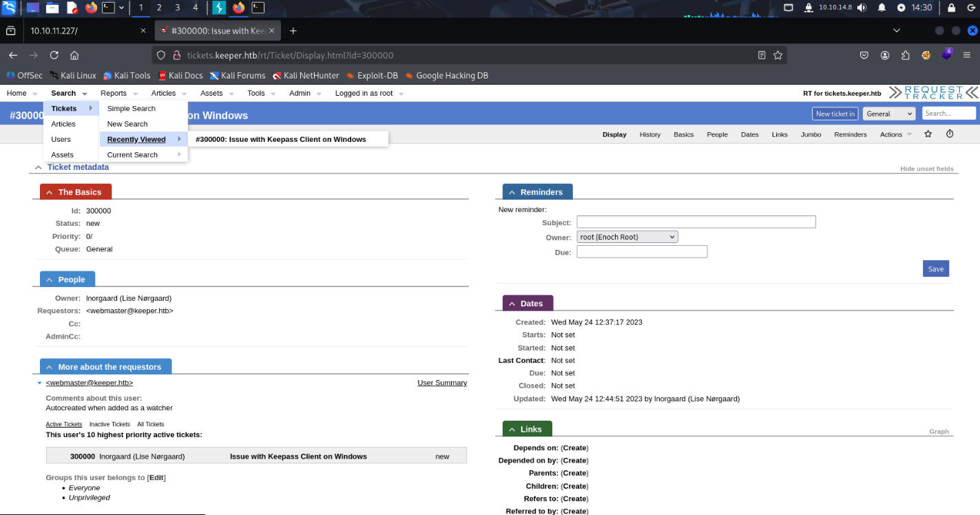Save the new reminder
Image resolution: width=980 pixels, height=515 pixels.
click(x=936, y=269)
